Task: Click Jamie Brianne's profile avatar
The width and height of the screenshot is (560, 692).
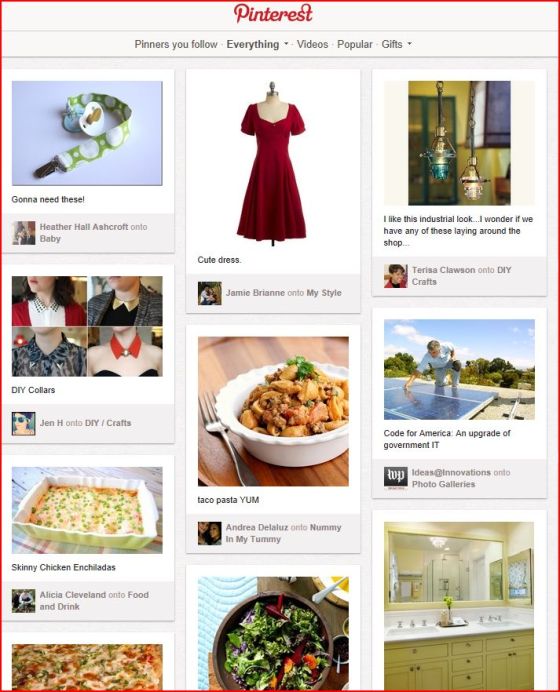Action: pos(210,293)
